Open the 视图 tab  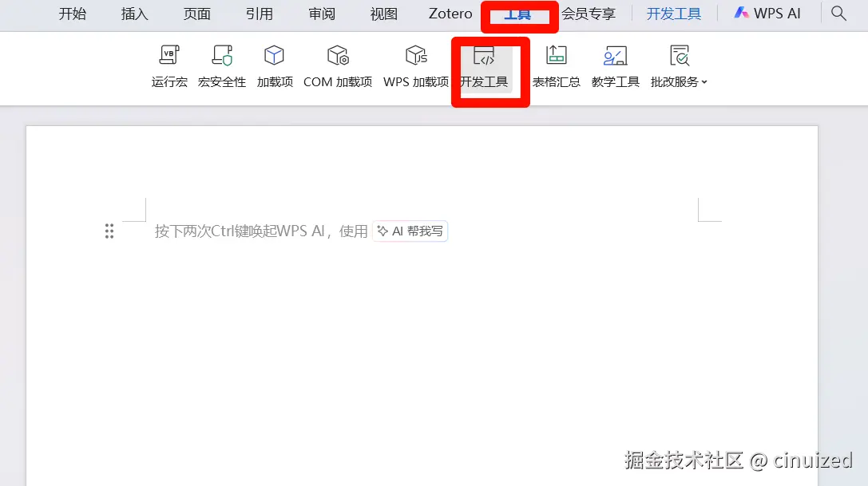point(383,14)
